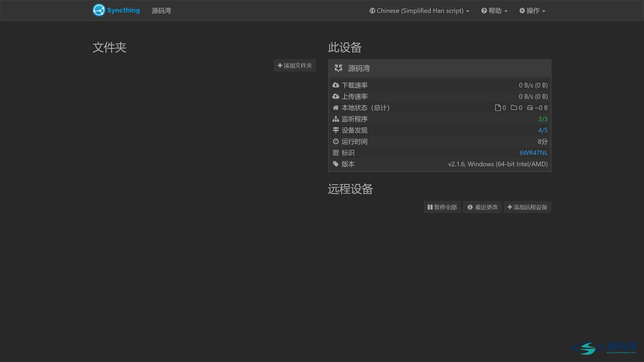Click the gear icon next to 操作
Viewport: 644px width, 362px height.
pyautogui.click(x=522, y=11)
